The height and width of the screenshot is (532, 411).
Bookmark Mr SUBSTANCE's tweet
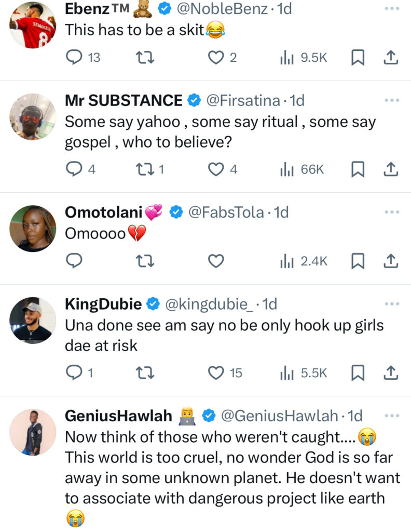[357, 169]
